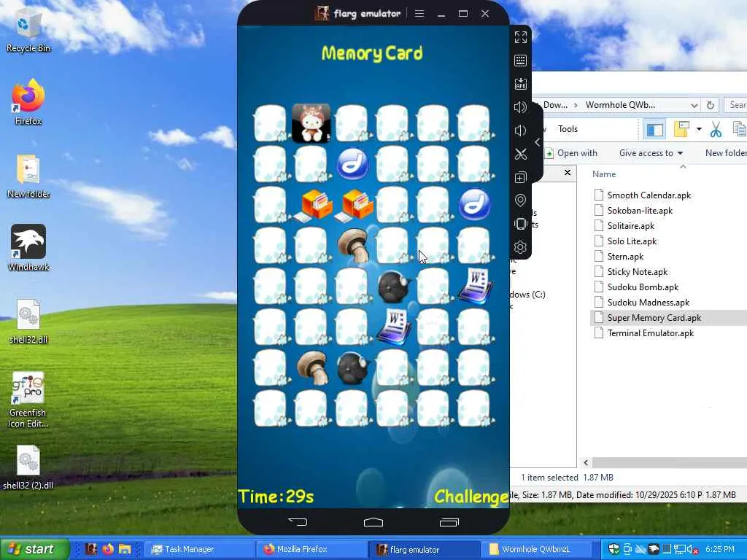Click the shake device icon in emulator sidebar
The image size is (747, 560).
521,224
